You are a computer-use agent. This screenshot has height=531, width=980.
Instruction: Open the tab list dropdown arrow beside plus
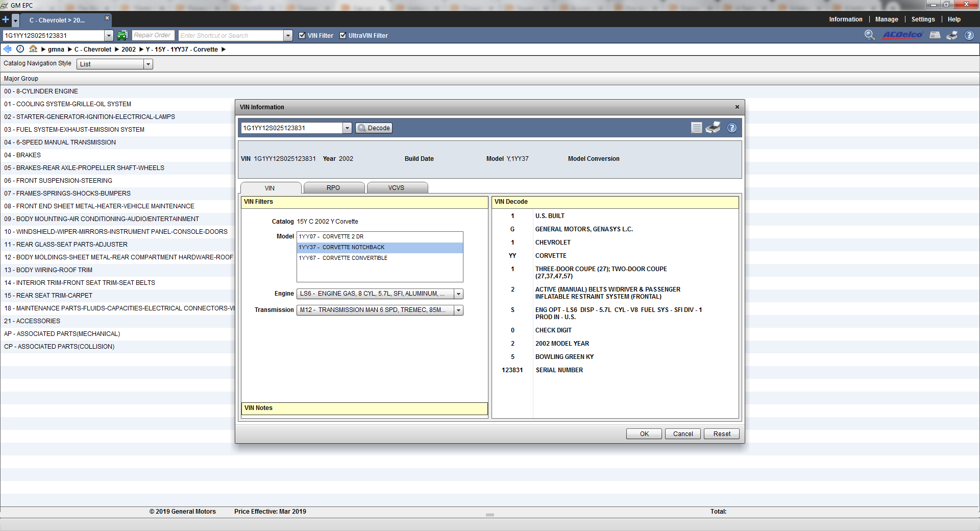pyautogui.click(x=16, y=20)
